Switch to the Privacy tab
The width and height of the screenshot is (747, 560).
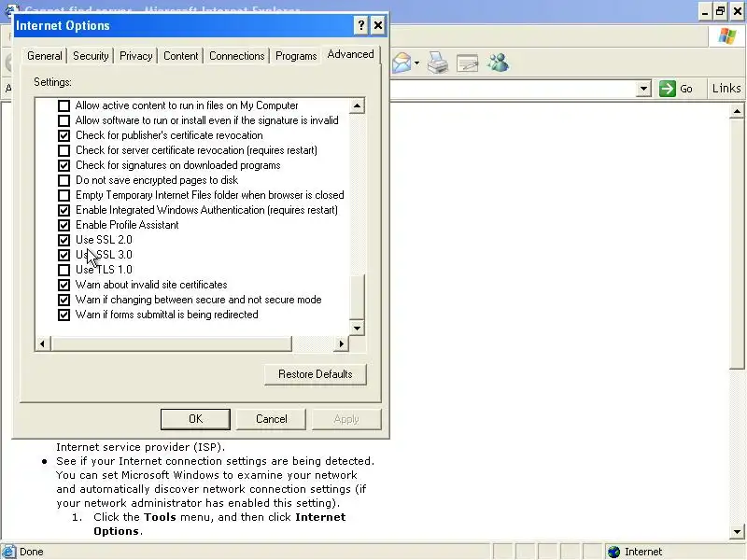point(135,56)
